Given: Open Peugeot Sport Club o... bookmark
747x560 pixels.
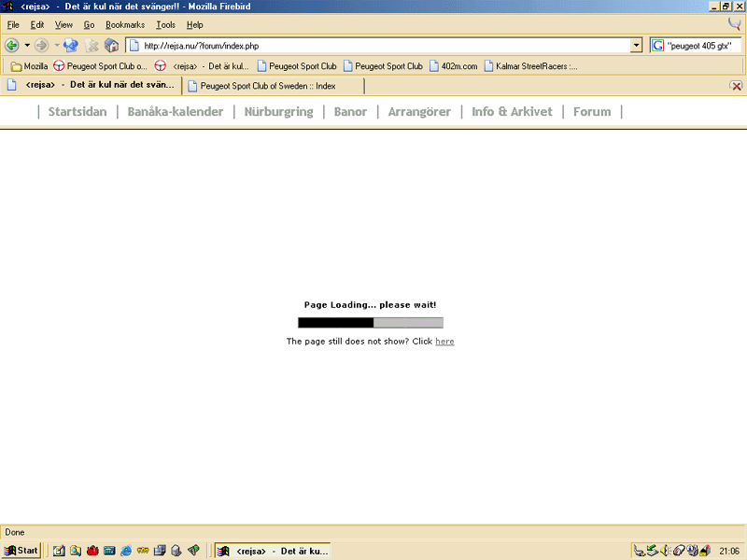Looking at the screenshot, I should click(x=101, y=66).
